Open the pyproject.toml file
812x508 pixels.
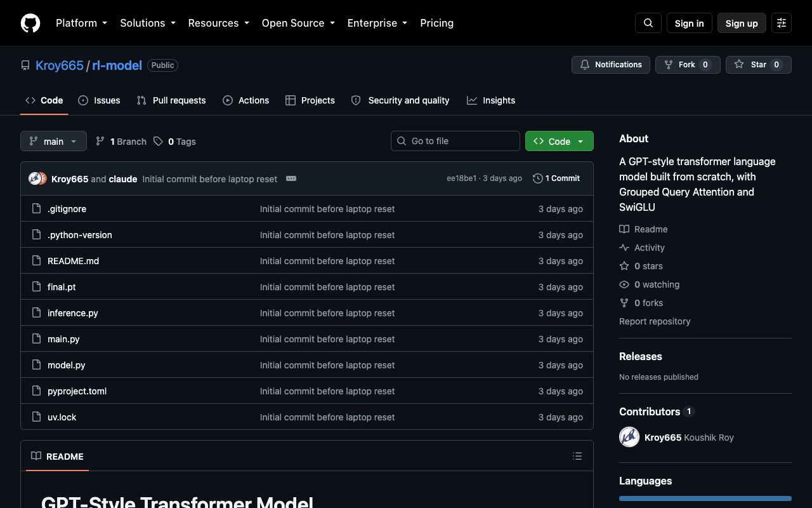[77, 391]
